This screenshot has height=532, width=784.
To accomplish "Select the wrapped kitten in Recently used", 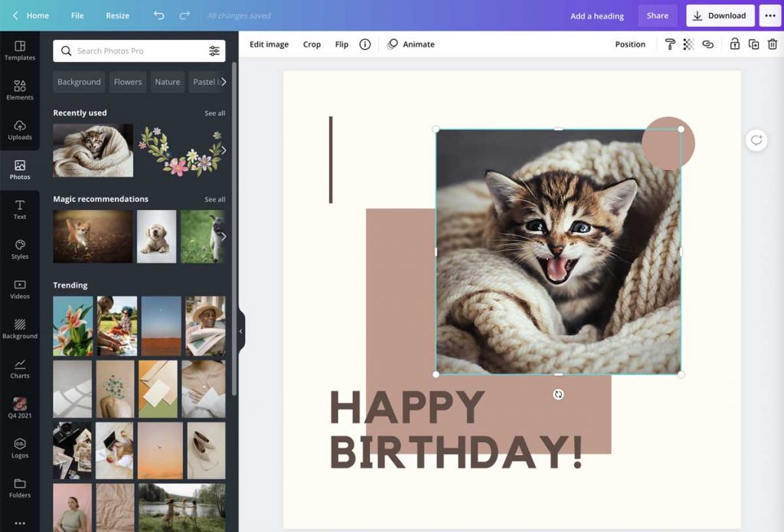I will [93, 150].
